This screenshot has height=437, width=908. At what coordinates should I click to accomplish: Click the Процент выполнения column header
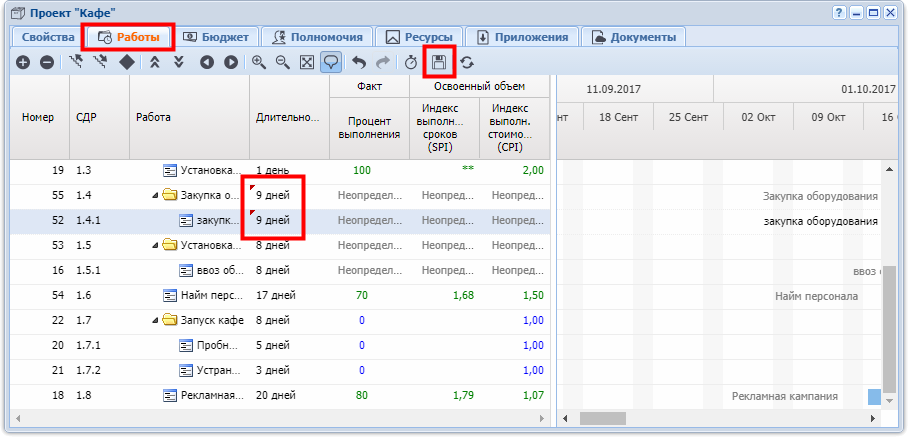point(369,128)
